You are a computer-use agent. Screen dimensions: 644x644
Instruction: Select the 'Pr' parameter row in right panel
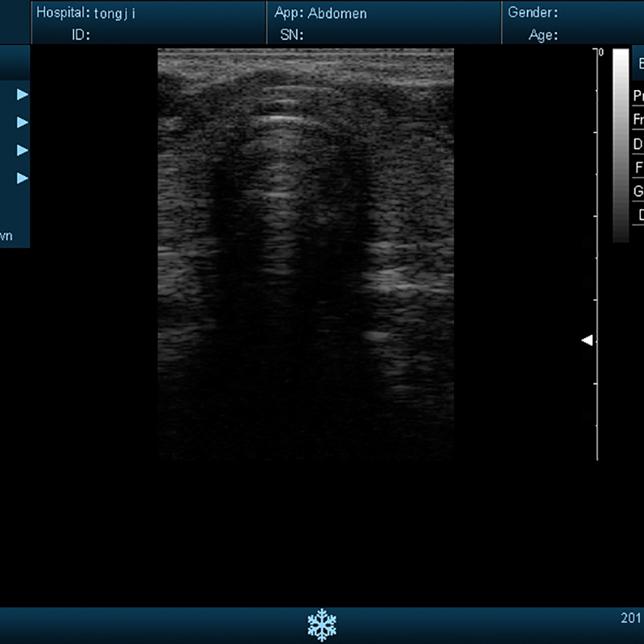click(638, 95)
